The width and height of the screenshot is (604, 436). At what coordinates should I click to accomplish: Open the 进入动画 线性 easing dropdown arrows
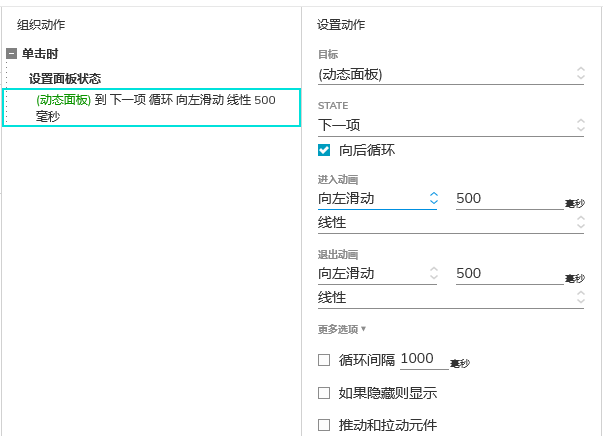(x=581, y=222)
